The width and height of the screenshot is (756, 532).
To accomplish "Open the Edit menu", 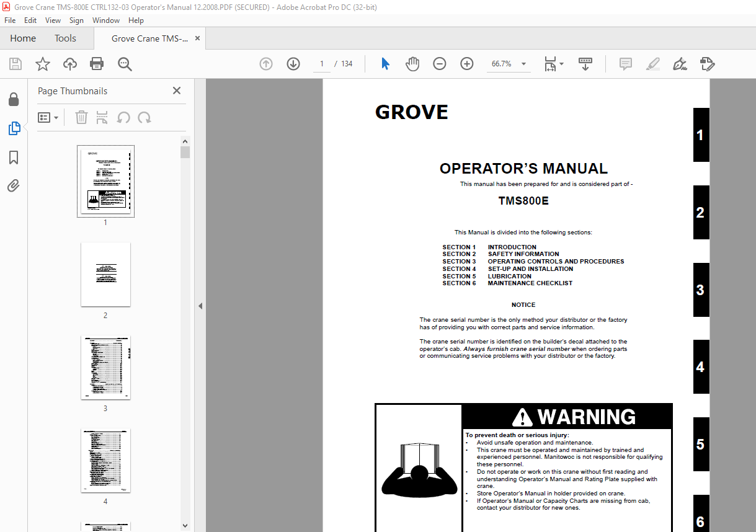I will coord(30,20).
